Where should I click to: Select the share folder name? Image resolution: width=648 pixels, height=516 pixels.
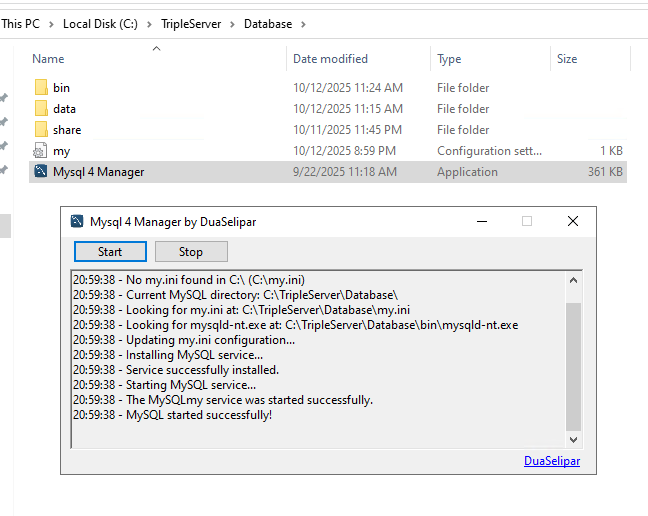[x=67, y=130]
